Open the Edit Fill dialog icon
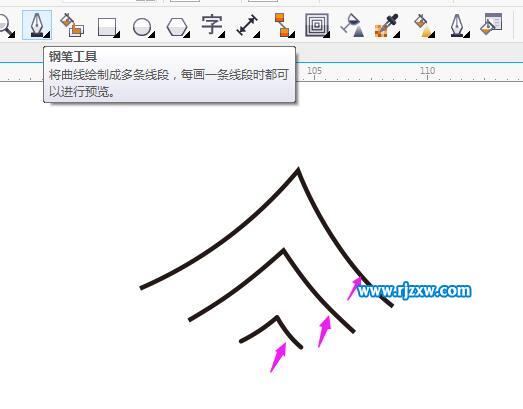523x409 pixels. (x=491, y=24)
